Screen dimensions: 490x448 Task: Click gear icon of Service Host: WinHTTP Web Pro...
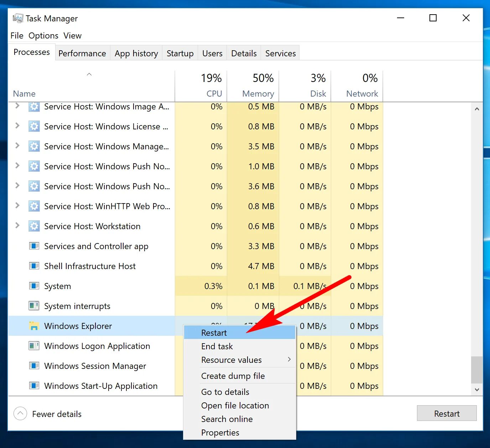click(34, 206)
